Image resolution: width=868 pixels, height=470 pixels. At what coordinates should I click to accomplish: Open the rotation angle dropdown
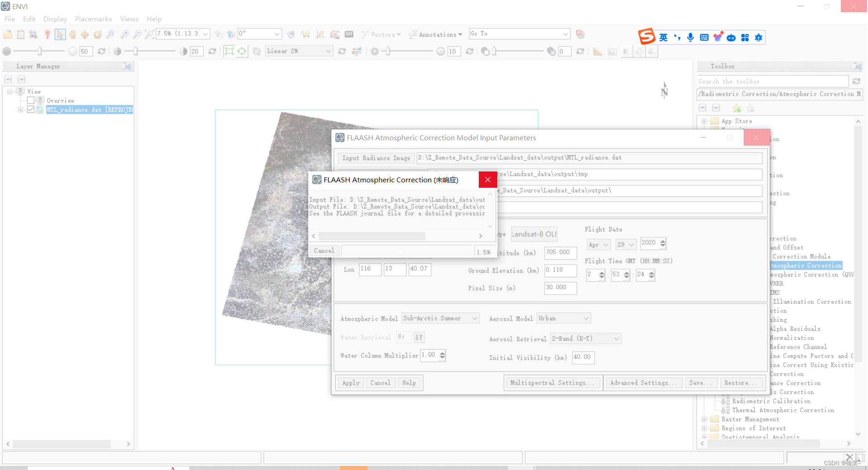pos(277,34)
